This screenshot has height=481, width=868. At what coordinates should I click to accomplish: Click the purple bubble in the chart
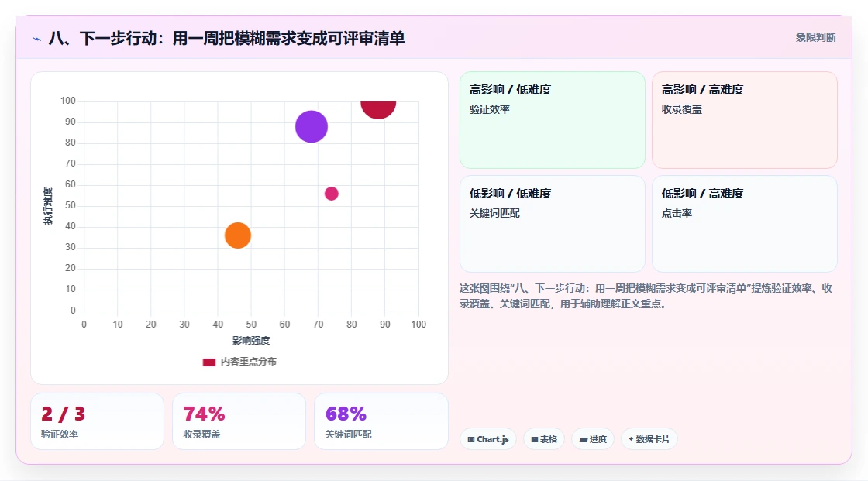point(311,127)
